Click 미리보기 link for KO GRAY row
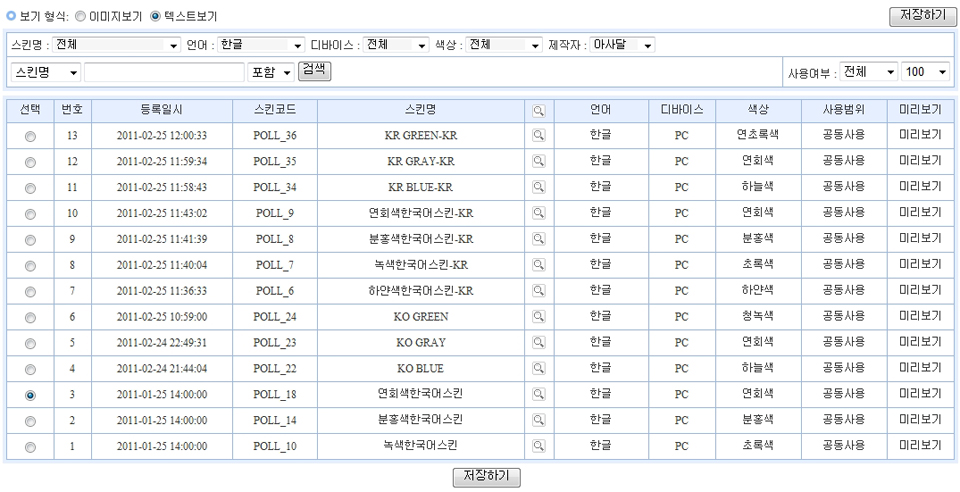 pos(920,342)
